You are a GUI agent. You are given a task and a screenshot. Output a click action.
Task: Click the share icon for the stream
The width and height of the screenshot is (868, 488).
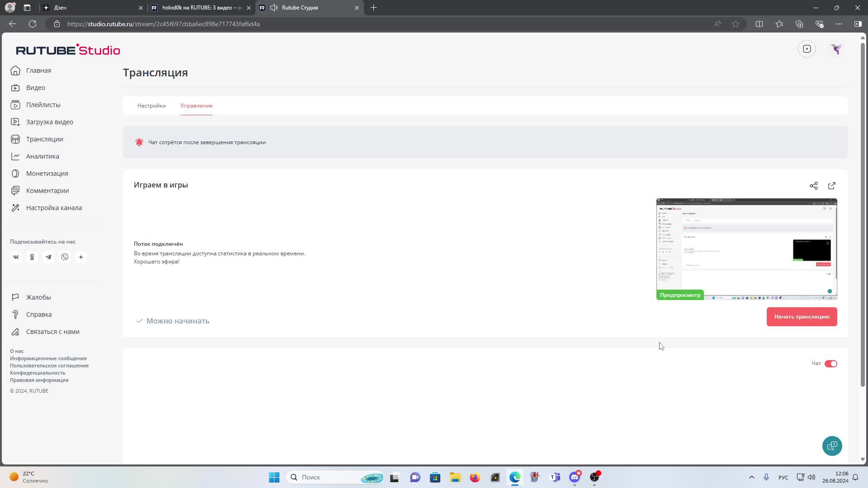pyautogui.click(x=813, y=186)
